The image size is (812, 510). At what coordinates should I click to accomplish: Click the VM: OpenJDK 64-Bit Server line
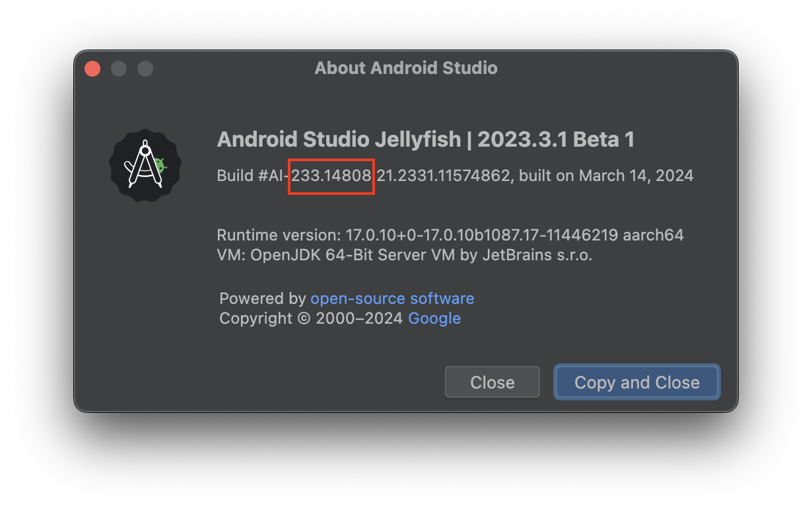(x=405, y=255)
